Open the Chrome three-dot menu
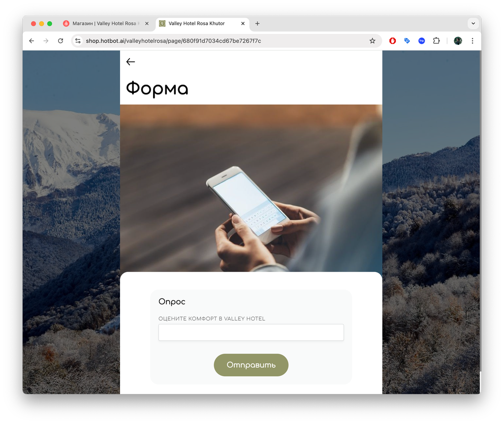 point(472,41)
